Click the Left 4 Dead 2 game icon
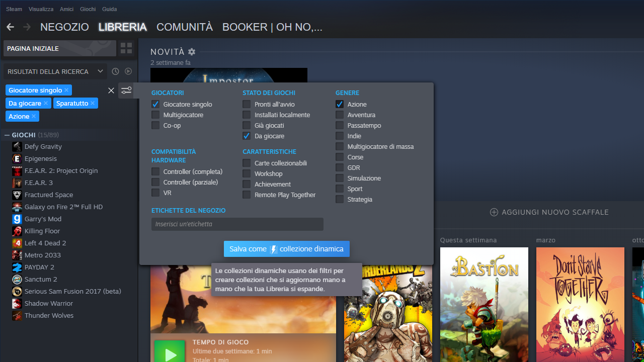644x362 pixels. (17, 243)
